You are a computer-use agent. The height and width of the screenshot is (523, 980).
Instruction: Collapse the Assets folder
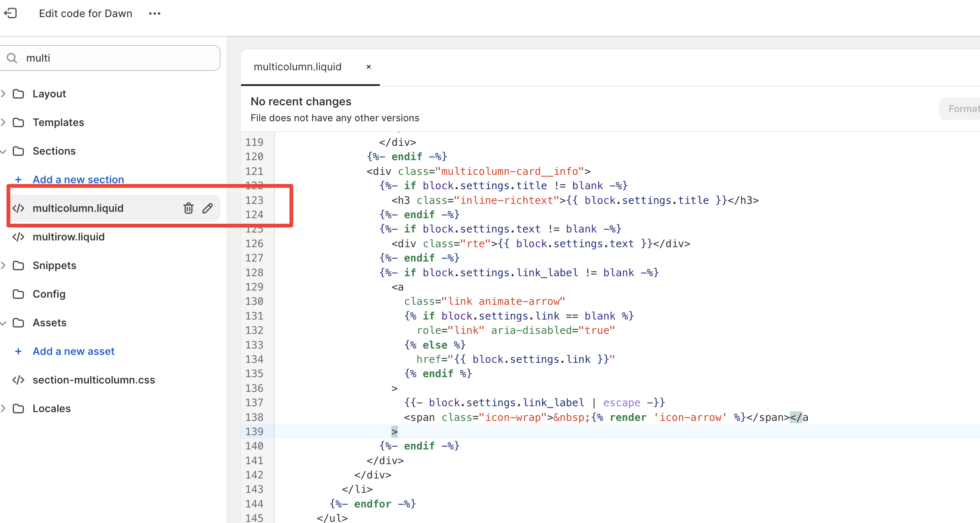click(4, 323)
